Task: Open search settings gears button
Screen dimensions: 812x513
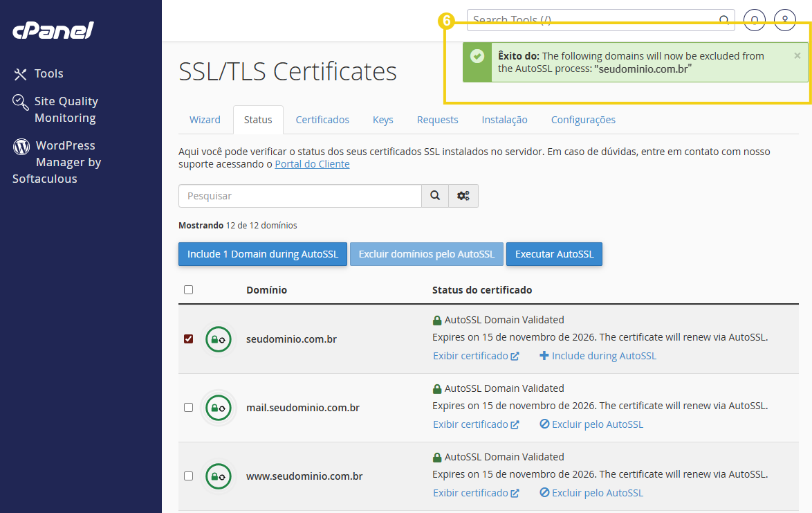Action: click(463, 196)
